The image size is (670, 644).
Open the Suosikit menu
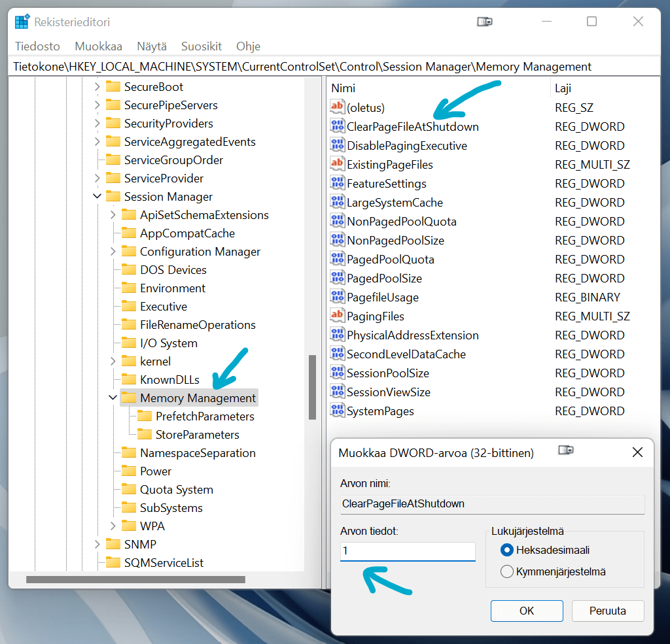point(202,46)
